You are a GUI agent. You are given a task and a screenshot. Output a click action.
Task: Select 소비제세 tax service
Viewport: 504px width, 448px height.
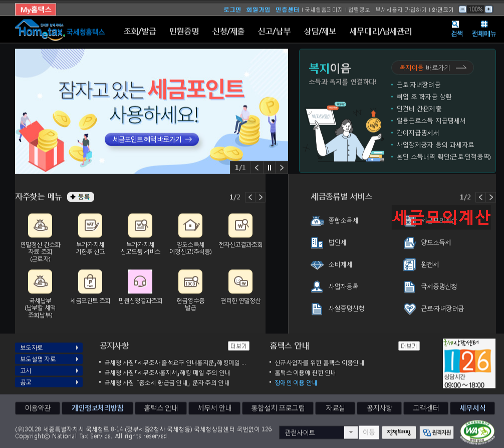pos(332,265)
